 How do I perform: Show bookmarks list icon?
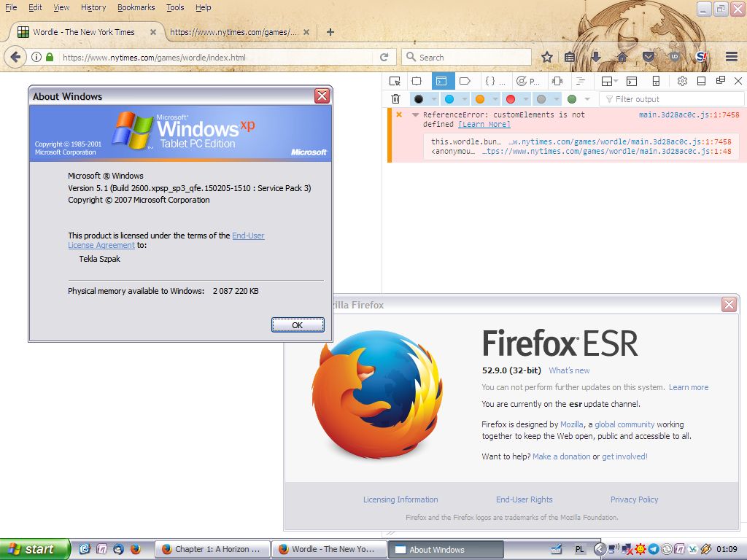tap(569, 57)
